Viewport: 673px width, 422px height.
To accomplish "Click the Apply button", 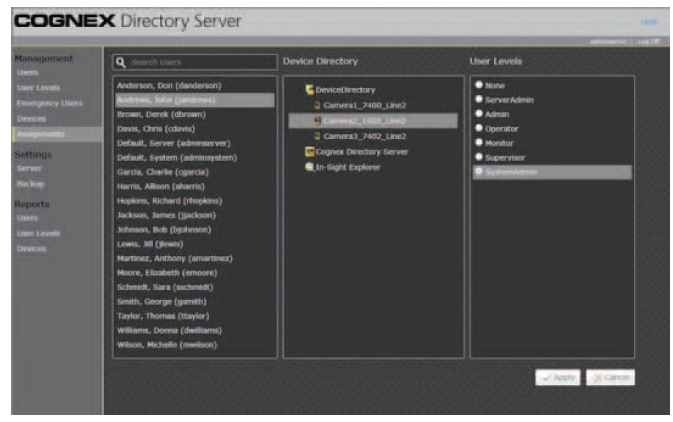I will [558, 377].
